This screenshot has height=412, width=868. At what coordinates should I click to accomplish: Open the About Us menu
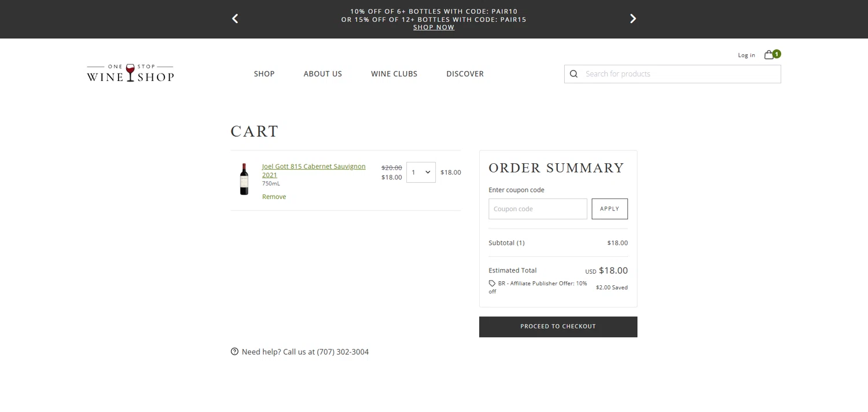323,74
